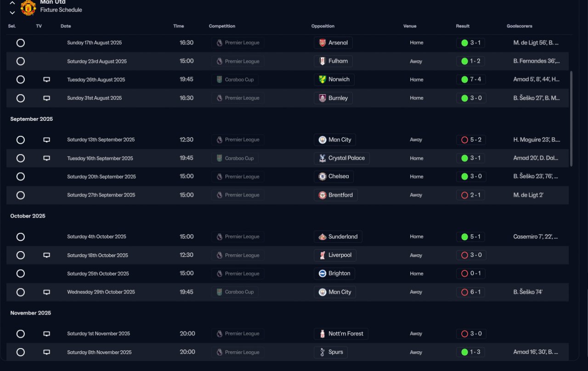Screen dimensions: 588x371
Task: Click the Crystal Palace club crest
Action: tap(322, 158)
